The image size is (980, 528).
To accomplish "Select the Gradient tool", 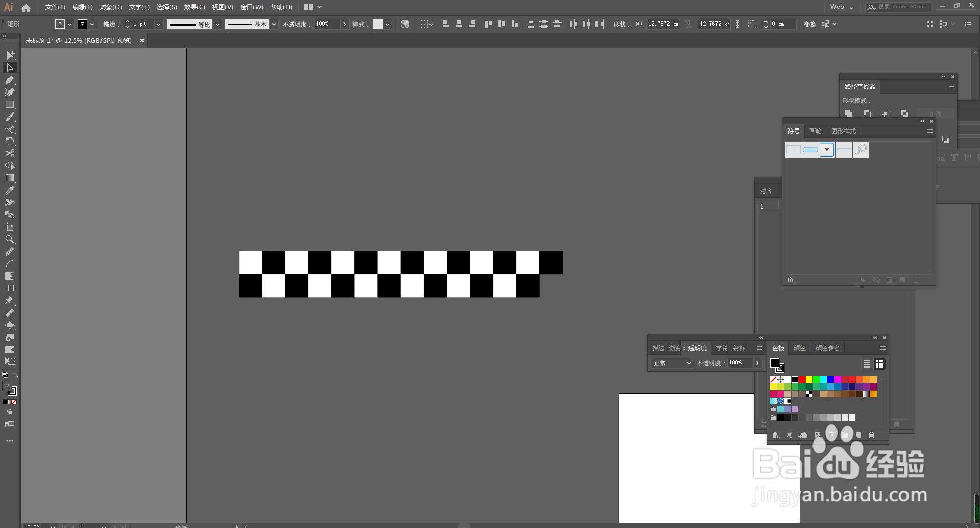I will (10, 178).
